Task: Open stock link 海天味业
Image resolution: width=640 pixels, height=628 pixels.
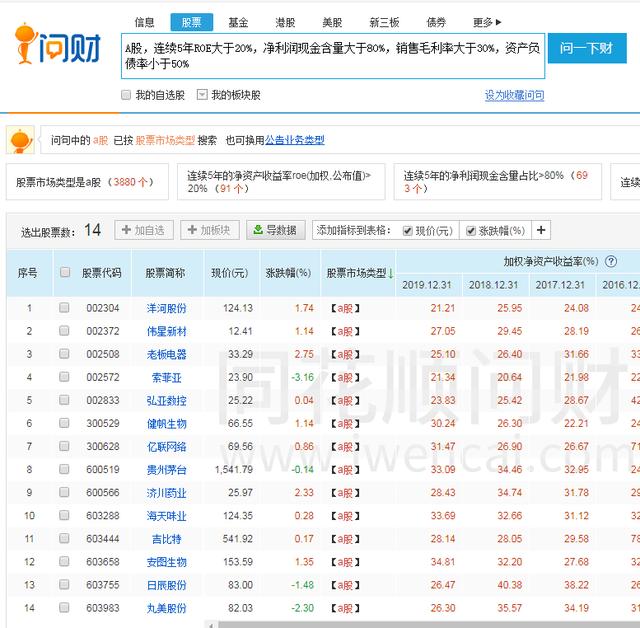Action: pyautogui.click(x=167, y=516)
